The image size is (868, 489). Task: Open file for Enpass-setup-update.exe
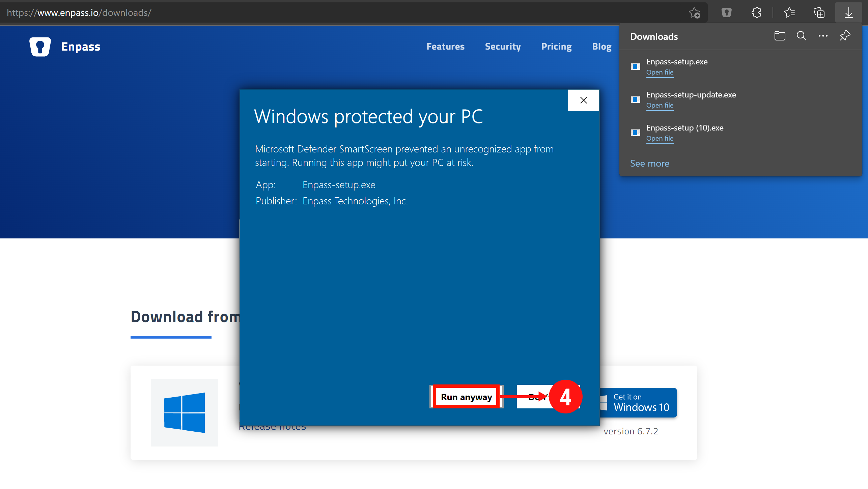point(660,106)
